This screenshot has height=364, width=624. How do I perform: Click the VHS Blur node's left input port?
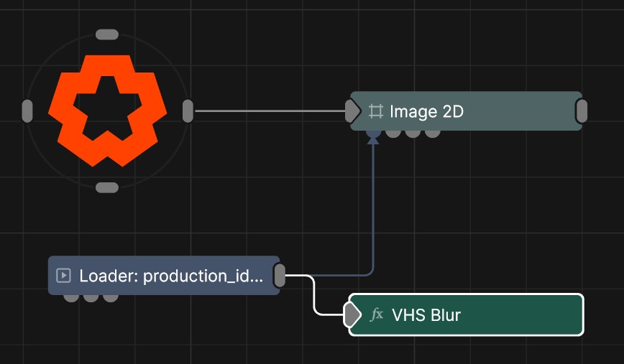coord(352,314)
